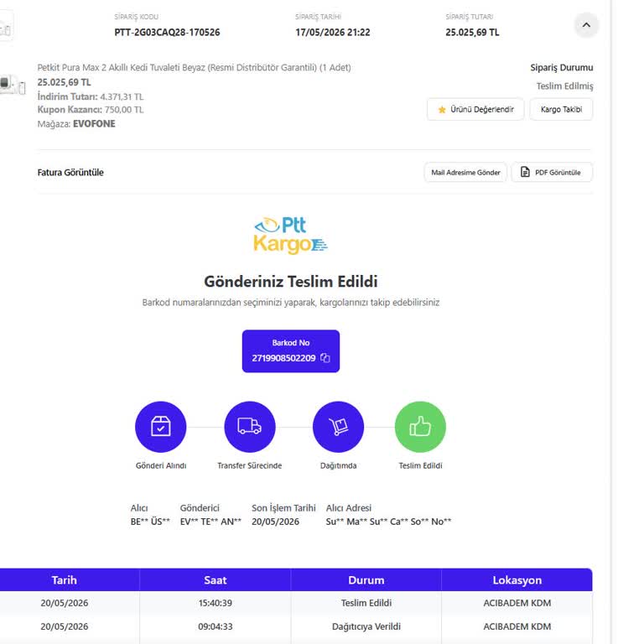Click the Fatura Görüntüle label

70,173
